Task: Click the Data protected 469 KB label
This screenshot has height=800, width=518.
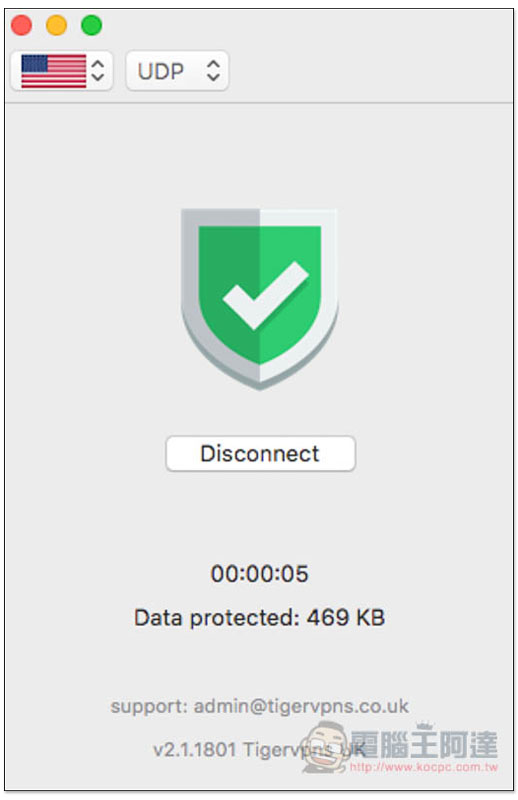Action: click(x=259, y=618)
